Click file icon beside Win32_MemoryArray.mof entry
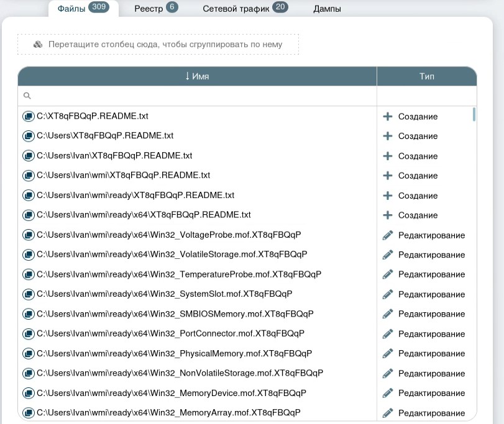The height and width of the screenshot is (424, 504). pos(28,413)
